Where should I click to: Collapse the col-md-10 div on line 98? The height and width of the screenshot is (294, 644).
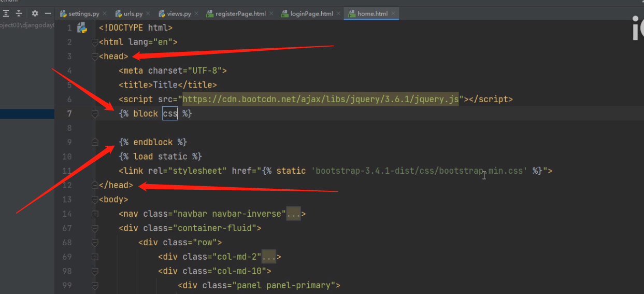coord(95,271)
